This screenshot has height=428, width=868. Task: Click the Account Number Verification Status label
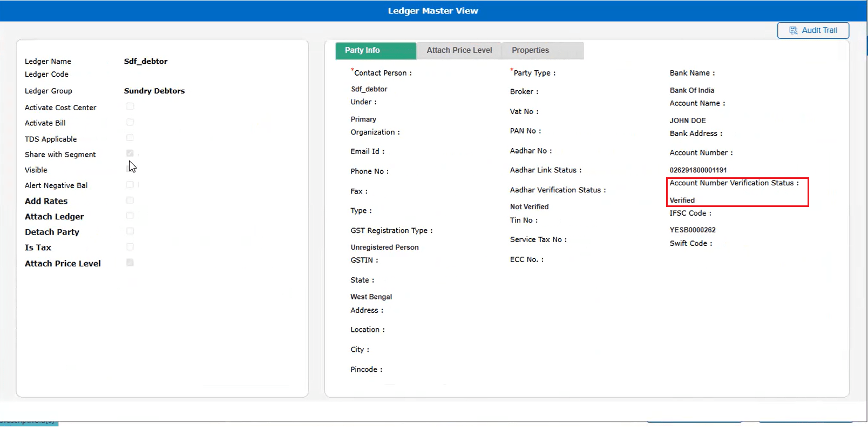click(734, 183)
